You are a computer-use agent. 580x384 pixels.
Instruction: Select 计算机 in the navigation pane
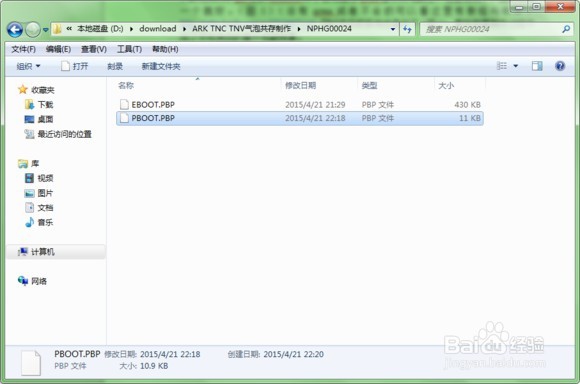click(43, 252)
